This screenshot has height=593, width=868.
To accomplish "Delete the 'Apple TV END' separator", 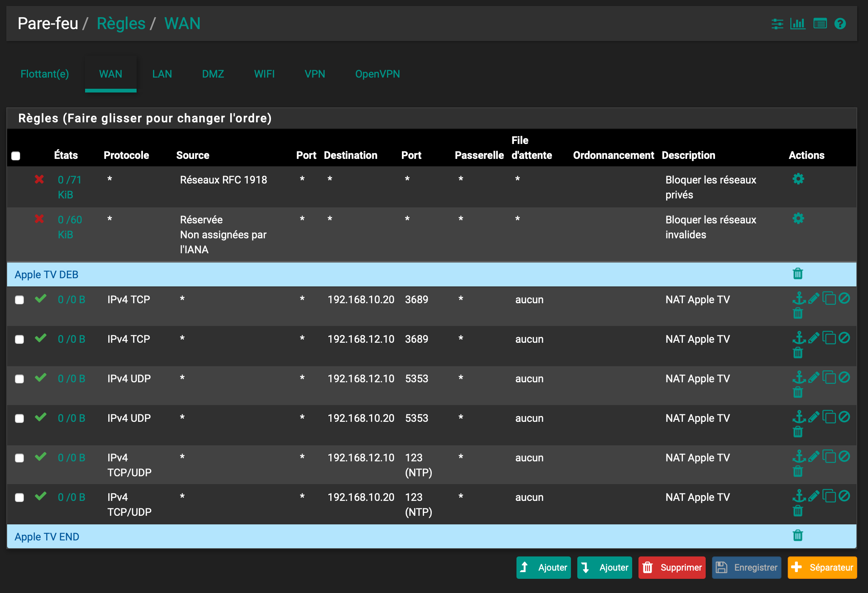I will pyautogui.click(x=798, y=536).
